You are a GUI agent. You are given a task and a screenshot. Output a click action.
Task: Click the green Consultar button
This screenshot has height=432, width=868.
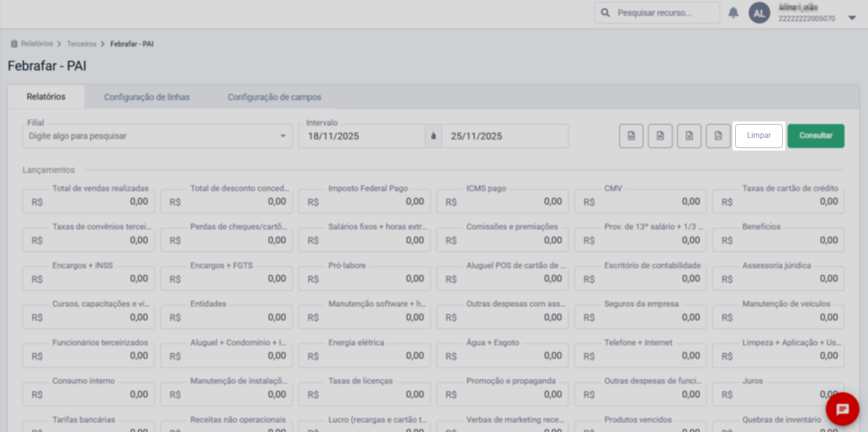pos(816,136)
